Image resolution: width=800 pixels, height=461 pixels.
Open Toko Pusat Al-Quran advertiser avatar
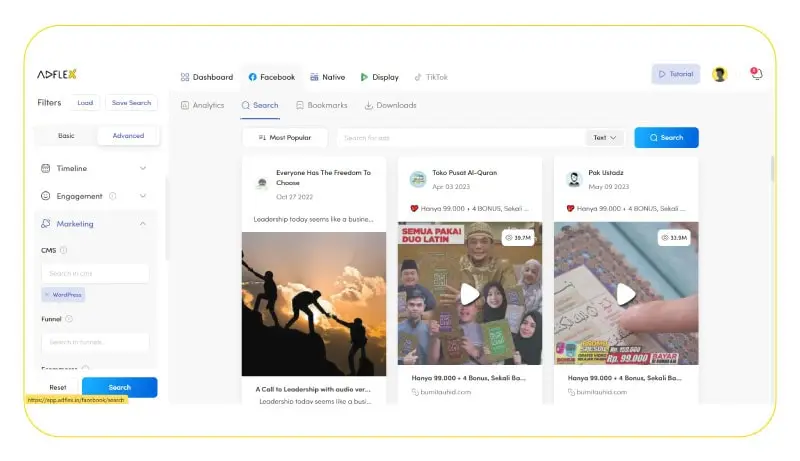418,179
